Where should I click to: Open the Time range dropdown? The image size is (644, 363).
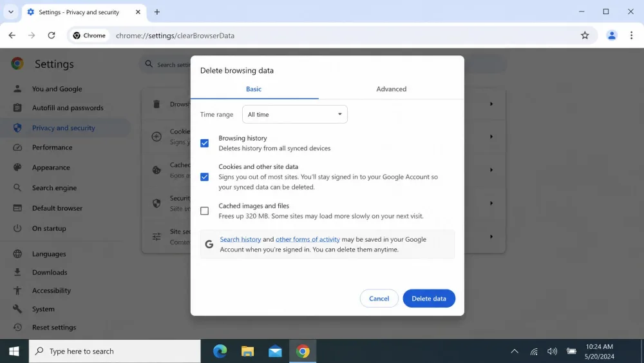(x=294, y=114)
